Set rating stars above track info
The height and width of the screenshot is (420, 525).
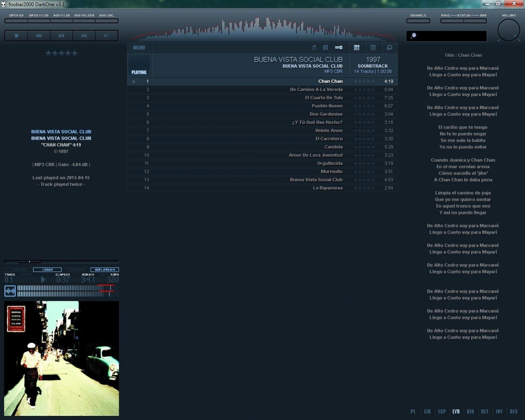(x=61, y=53)
